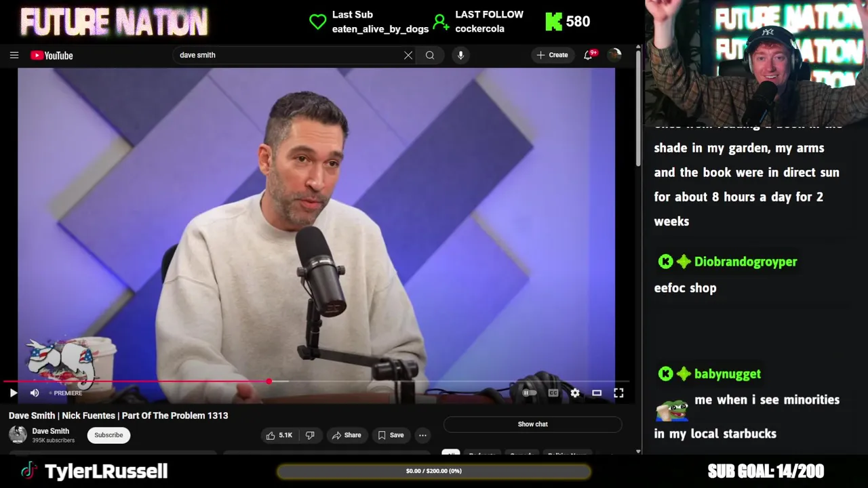Click the FUTURE NATION banner logo
Screen dimensions: 868x488
pyautogui.click(x=114, y=22)
